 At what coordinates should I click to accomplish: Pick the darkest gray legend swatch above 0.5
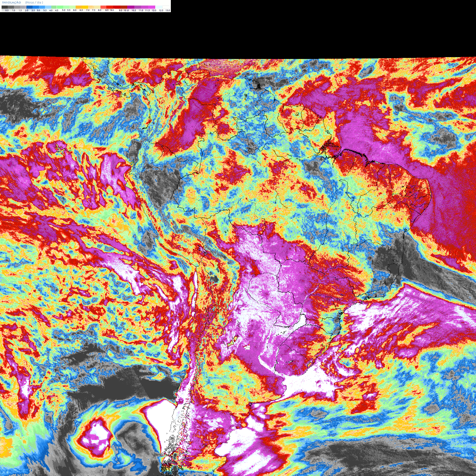(4, 7)
